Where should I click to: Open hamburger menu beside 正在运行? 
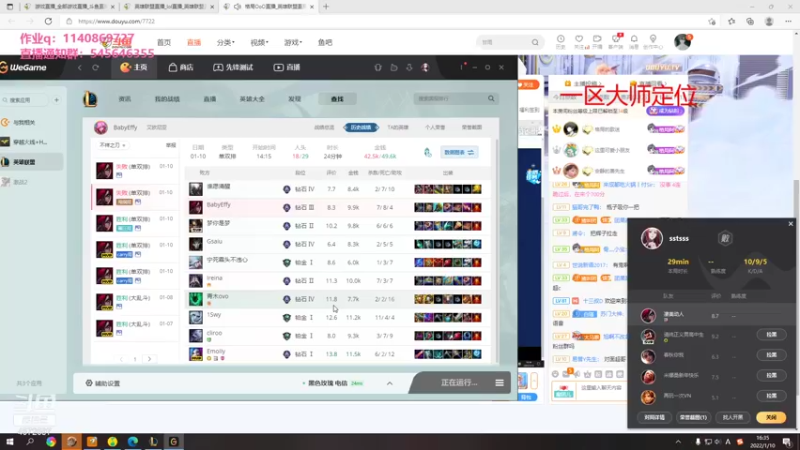pos(499,383)
